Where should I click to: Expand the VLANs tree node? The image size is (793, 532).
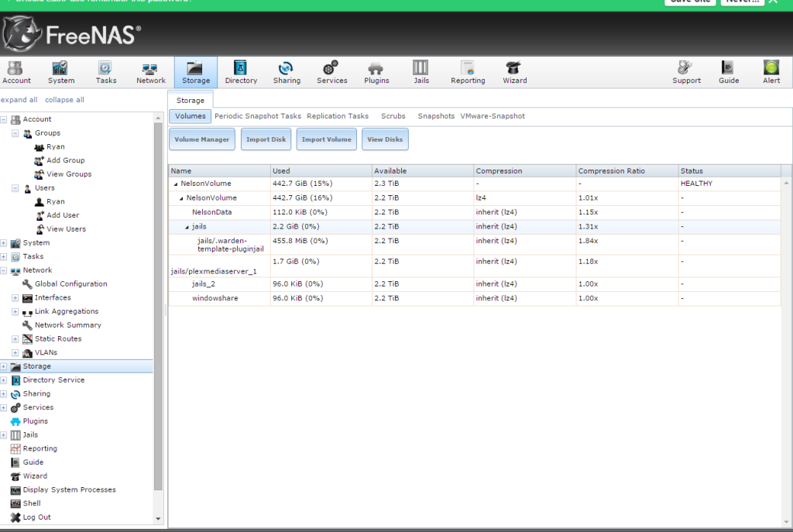pos(15,352)
